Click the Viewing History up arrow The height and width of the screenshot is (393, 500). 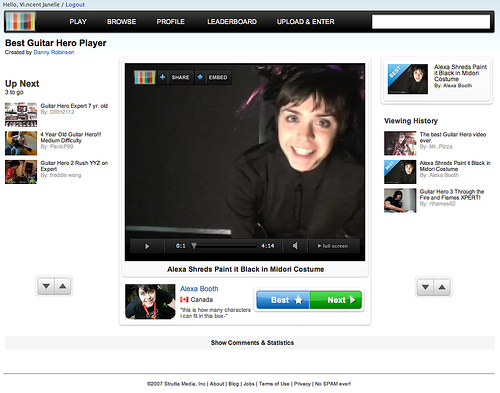point(442,287)
